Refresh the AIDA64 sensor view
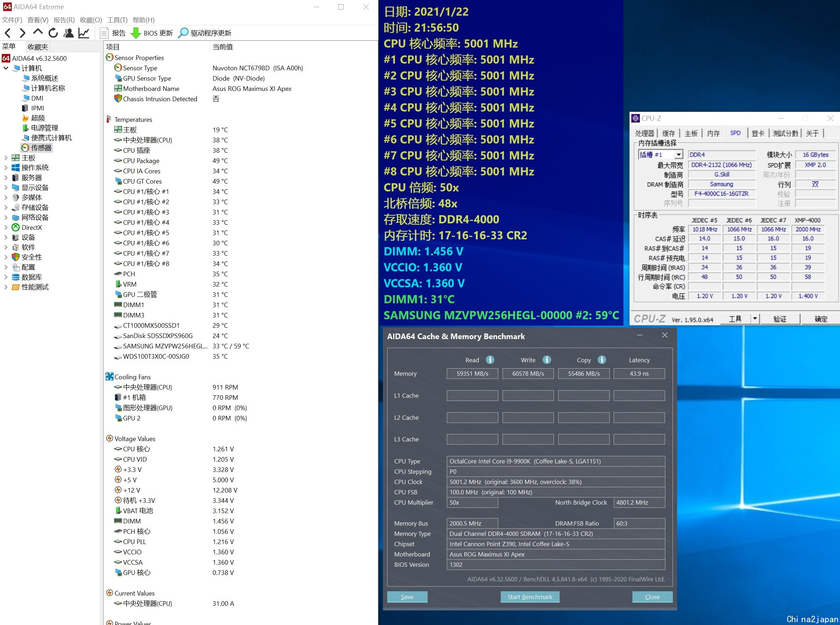Viewport: 840px width, 625px height. [x=53, y=33]
